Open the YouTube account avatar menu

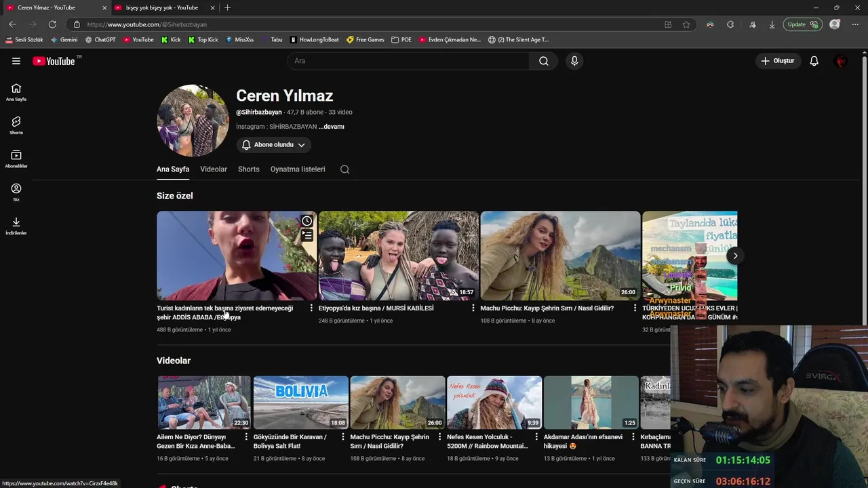click(x=841, y=61)
